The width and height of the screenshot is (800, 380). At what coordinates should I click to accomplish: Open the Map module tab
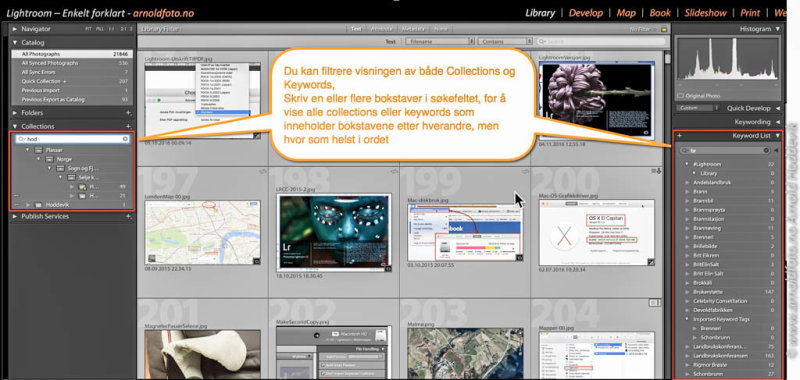(x=626, y=13)
